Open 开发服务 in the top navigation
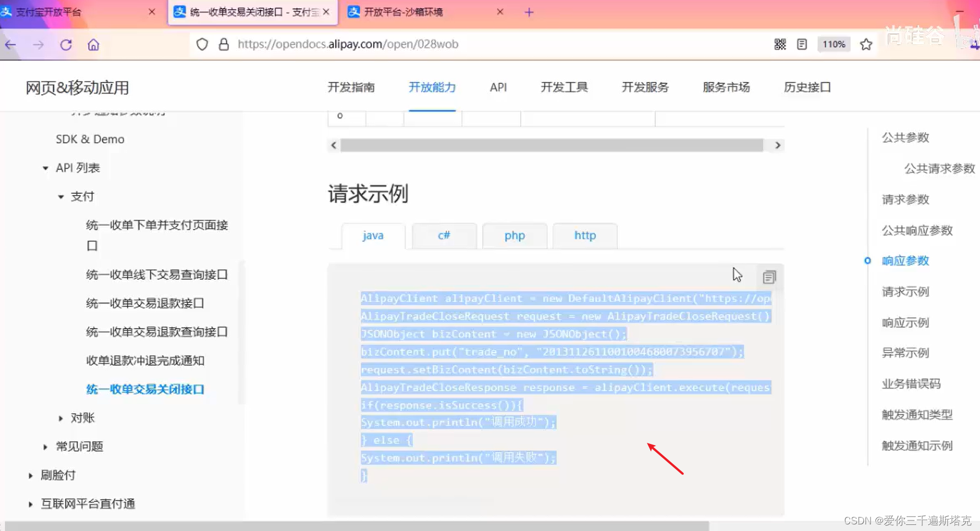980x531 pixels. tap(645, 87)
